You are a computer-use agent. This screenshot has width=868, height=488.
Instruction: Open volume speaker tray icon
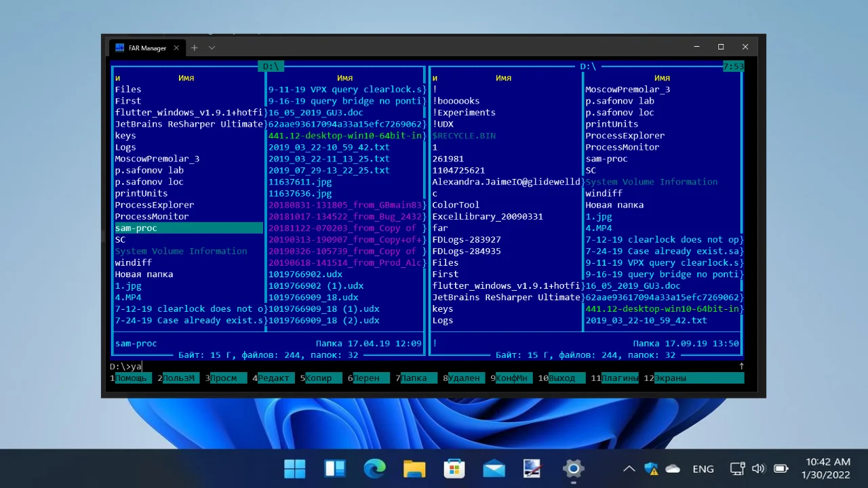click(x=759, y=468)
